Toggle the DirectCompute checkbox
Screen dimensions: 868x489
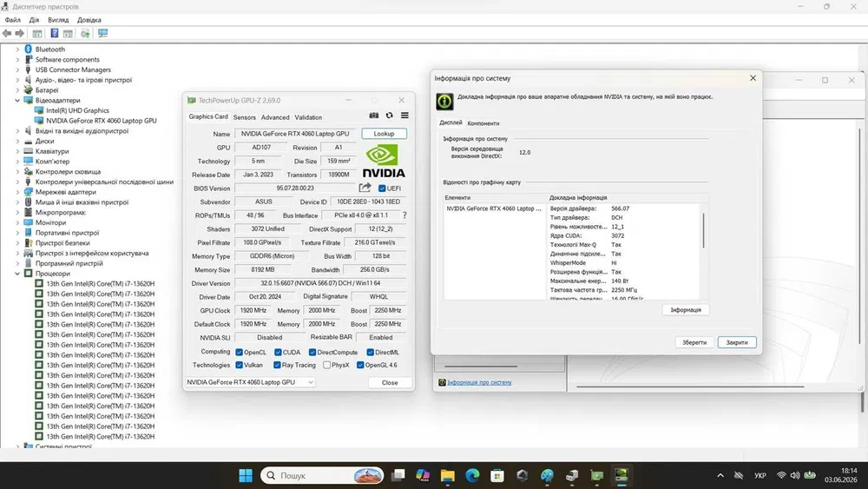(x=312, y=353)
